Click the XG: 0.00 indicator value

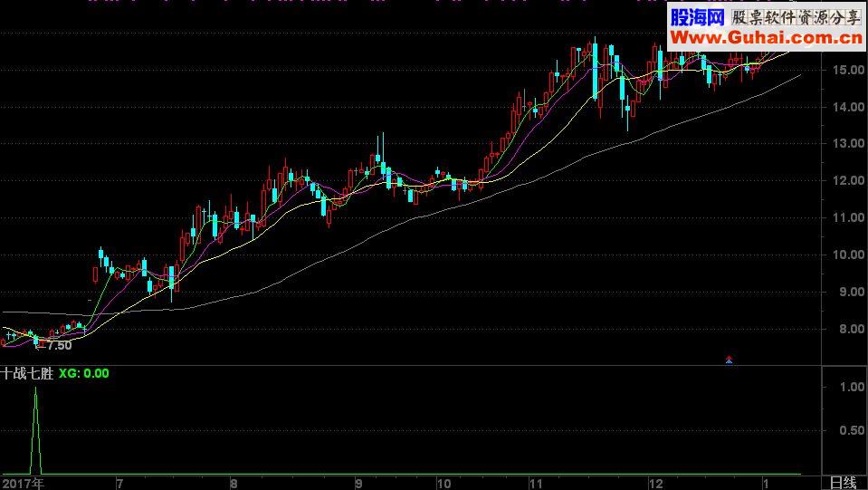click(84, 374)
